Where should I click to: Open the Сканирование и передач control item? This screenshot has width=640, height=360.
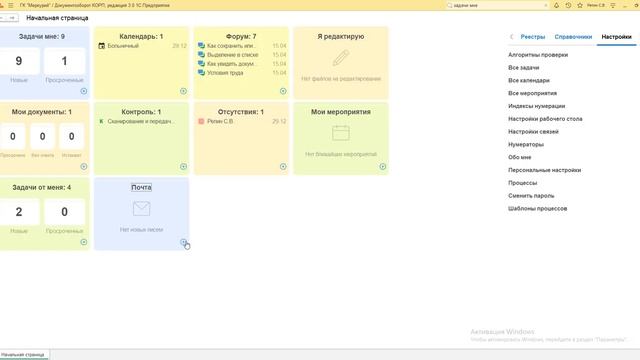click(141, 121)
